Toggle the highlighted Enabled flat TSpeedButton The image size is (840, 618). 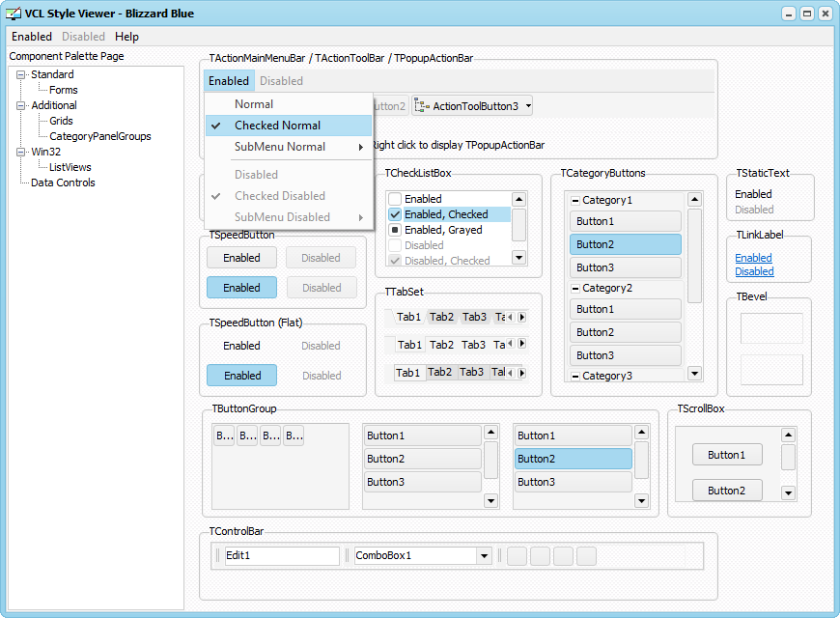(x=241, y=376)
